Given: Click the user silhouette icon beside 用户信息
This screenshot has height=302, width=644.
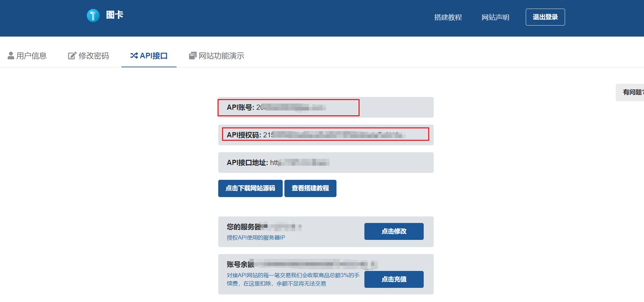Looking at the screenshot, I should pos(11,56).
